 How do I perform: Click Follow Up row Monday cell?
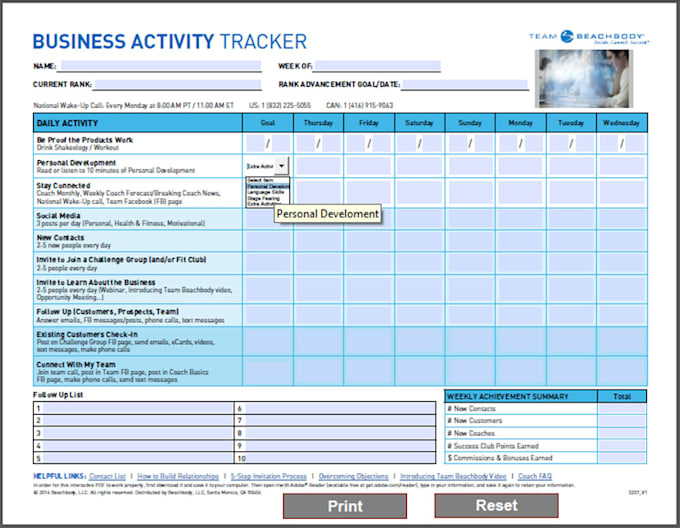(x=520, y=315)
